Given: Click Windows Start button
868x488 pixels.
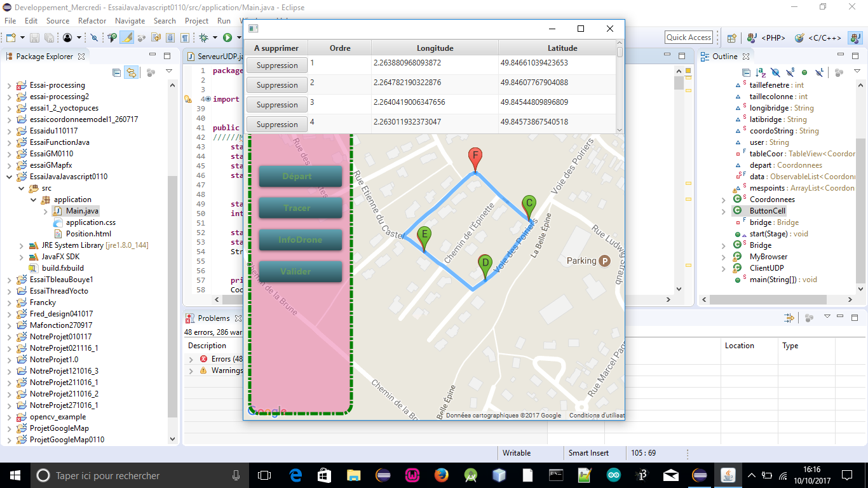Looking at the screenshot, I should (x=15, y=475).
